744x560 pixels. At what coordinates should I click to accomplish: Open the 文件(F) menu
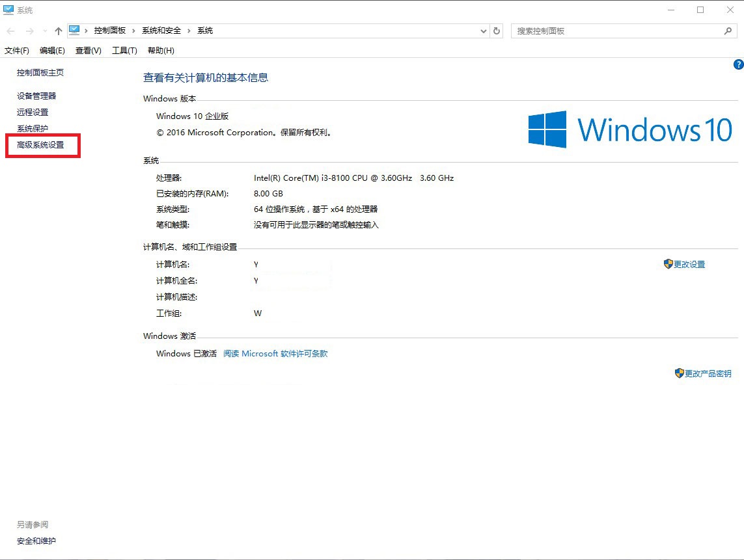click(x=17, y=50)
